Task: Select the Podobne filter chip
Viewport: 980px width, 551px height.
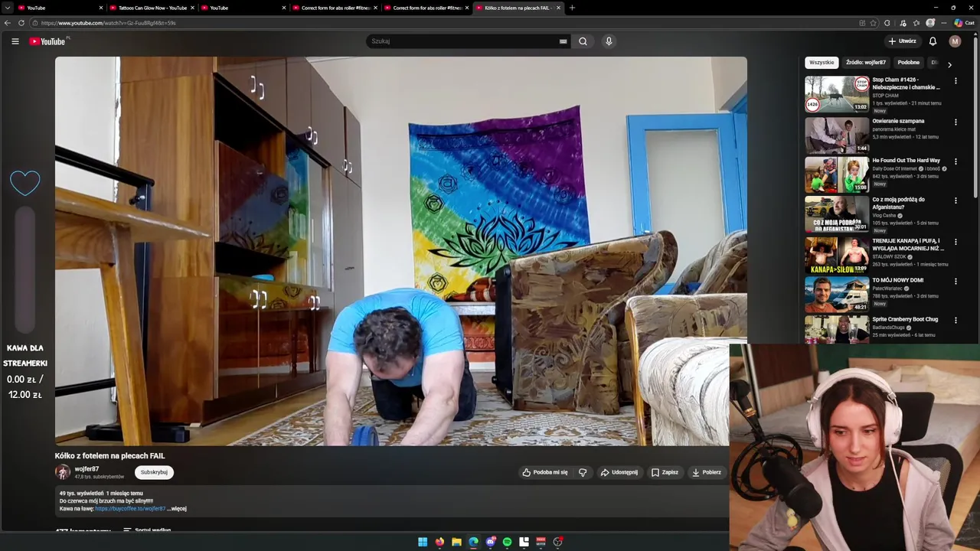Action: (x=909, y=63)
